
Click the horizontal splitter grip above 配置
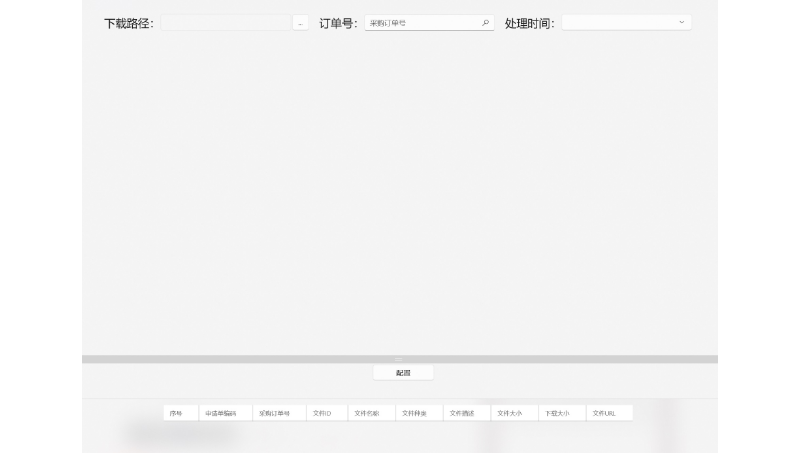point(399,359)
